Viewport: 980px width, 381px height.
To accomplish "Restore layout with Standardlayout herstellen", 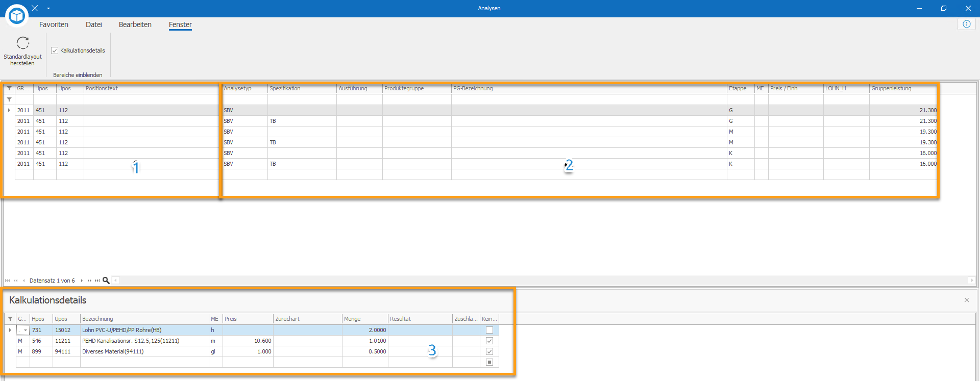I will [22, 51].
